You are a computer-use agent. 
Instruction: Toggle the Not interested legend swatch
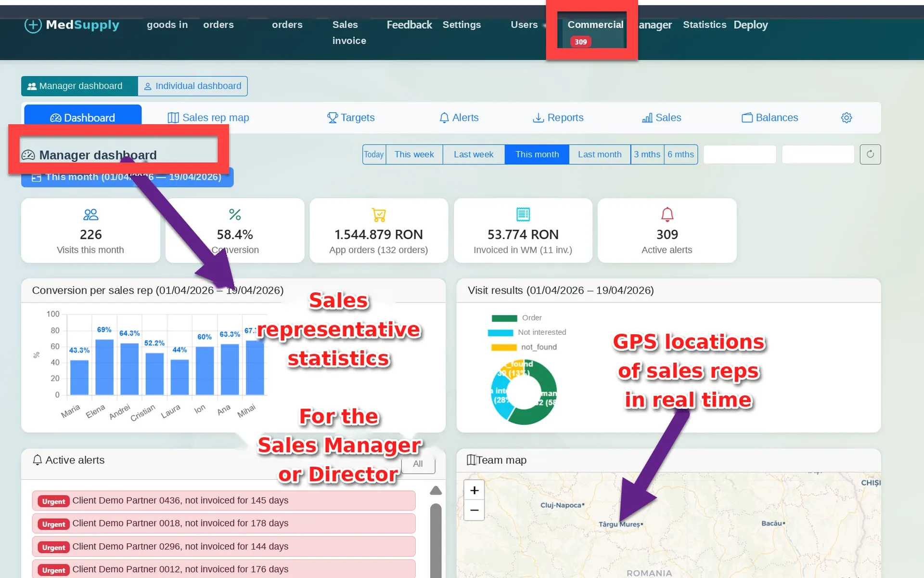coord(500,332)
